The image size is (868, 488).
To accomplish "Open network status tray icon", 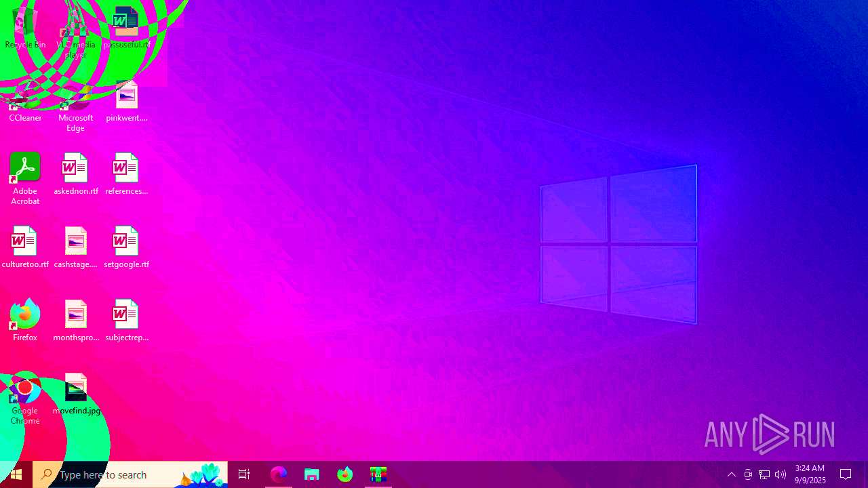I will [x=764, y=474].
